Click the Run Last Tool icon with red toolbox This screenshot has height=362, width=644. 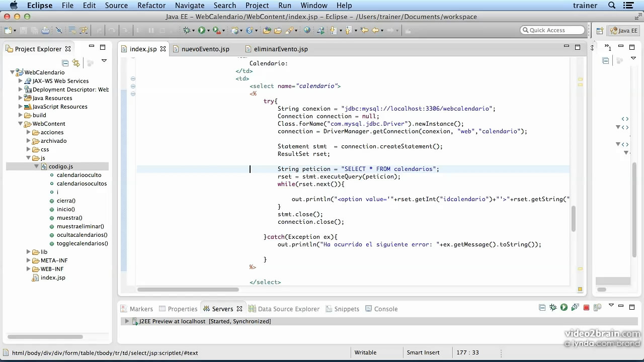tap(216, 30)
